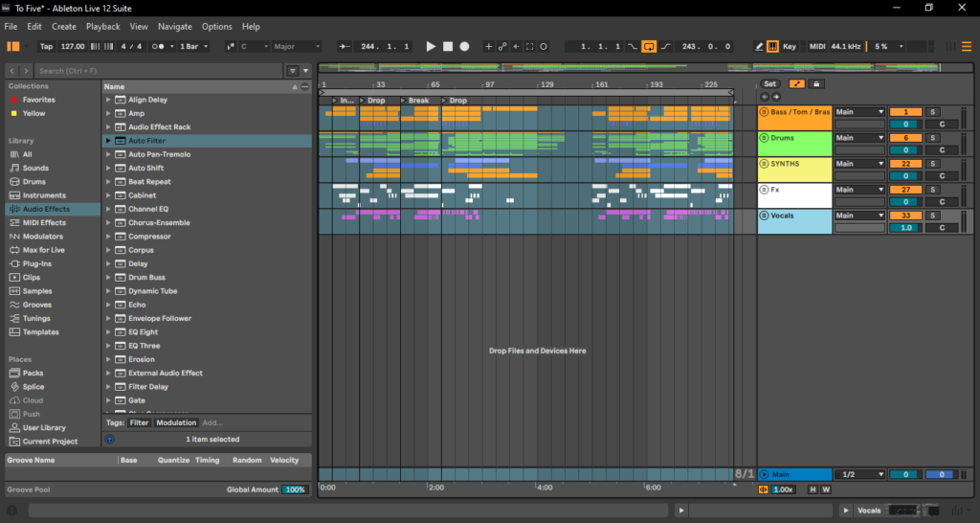
Task: Select Drums category in browser sidebar
Action: pyautogui.click(x=33, y=181)
